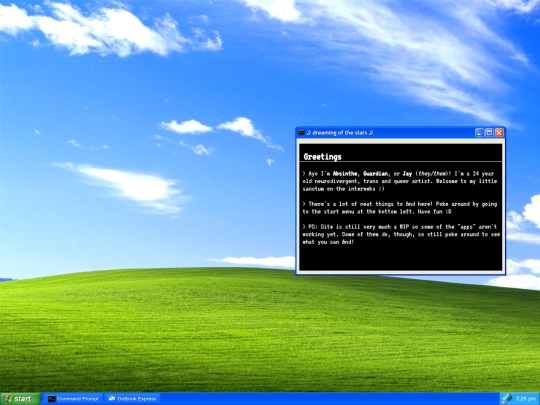
Task: Close the 'dreaming of the stars' window
Action: coord(499,133)
